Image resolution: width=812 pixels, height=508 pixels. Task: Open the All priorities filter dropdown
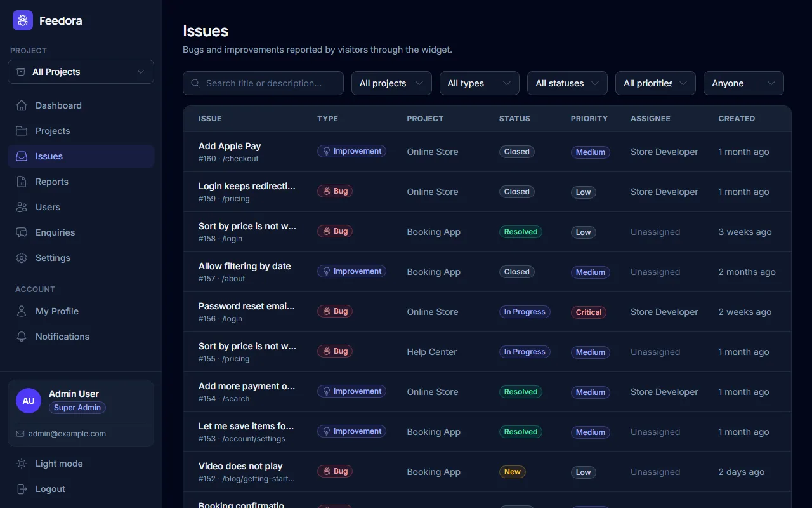[655, 83]
